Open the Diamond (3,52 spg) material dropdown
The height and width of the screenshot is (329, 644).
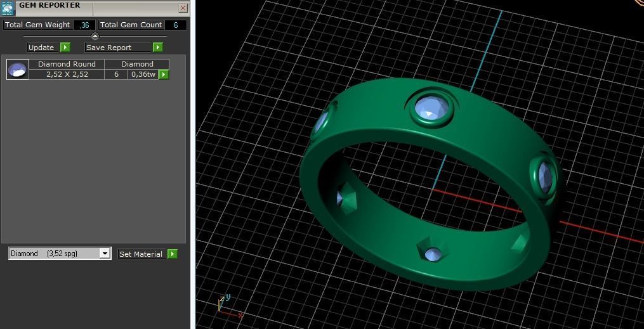click(x=60, y=254)
